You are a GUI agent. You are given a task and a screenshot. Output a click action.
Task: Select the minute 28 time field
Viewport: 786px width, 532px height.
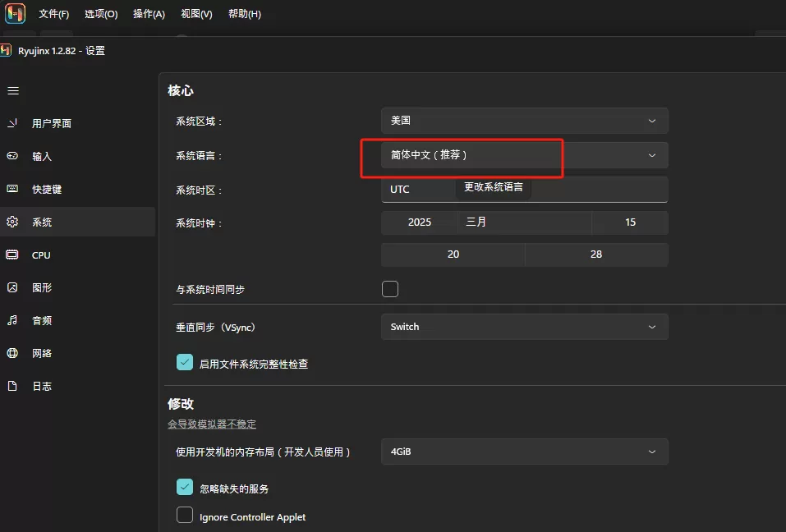596,255
